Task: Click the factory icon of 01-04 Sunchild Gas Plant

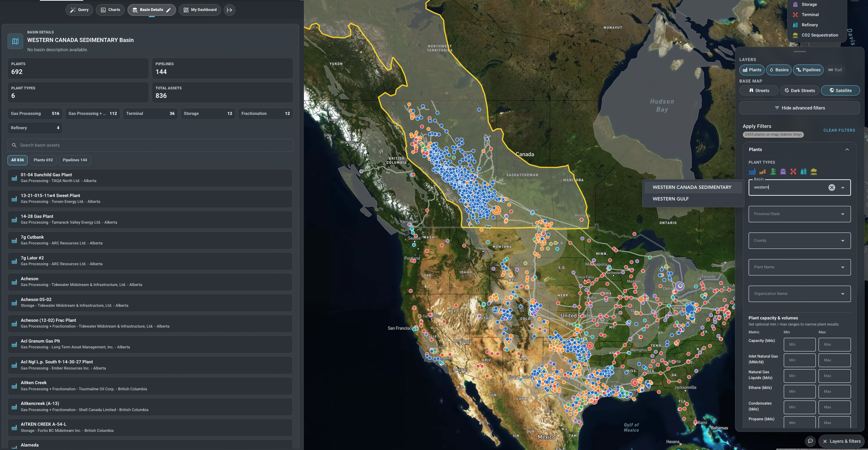Action: point(14,178)
